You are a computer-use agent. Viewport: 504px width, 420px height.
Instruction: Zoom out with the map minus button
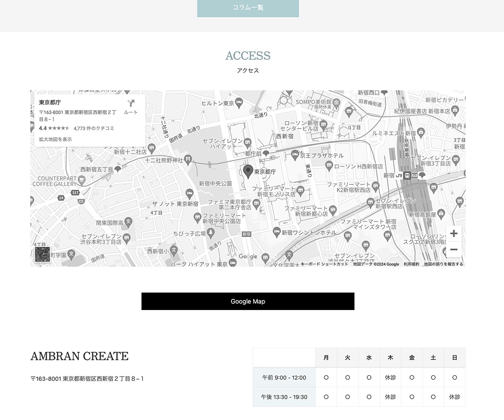(454, 250)
